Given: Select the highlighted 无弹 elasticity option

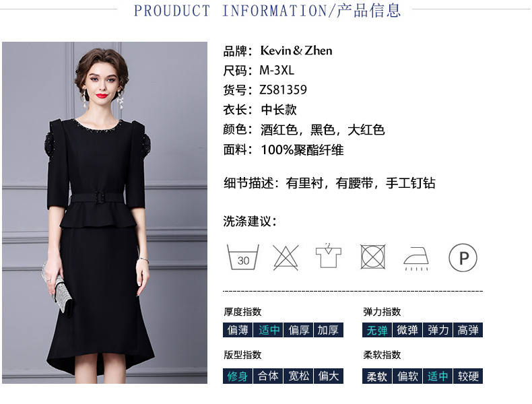Looking at the screenshot, I should [377, 330].
